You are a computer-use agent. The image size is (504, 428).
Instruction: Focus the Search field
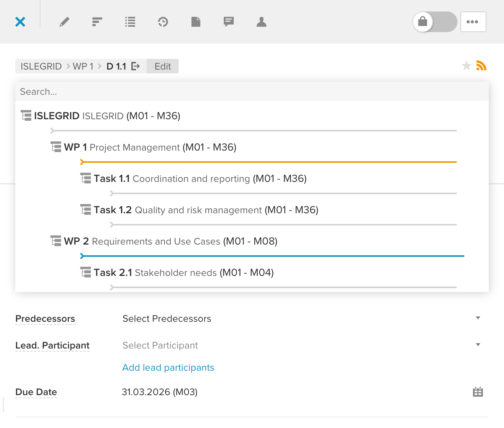252,92
